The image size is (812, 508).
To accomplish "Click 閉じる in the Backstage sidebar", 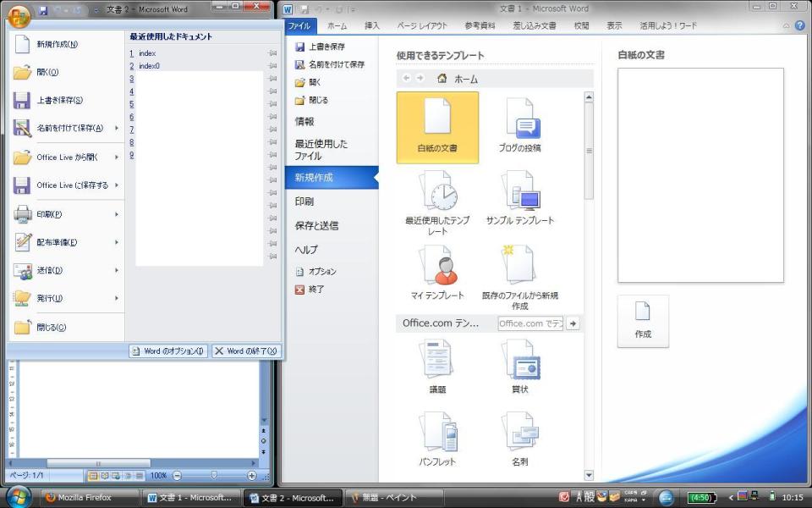I will [x=311, y=100].
